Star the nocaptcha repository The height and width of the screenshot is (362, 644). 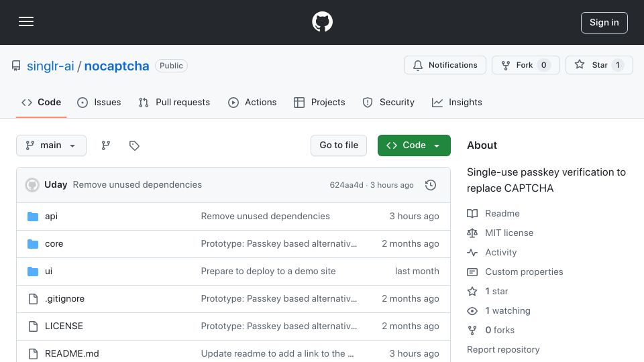pos(599,65)
